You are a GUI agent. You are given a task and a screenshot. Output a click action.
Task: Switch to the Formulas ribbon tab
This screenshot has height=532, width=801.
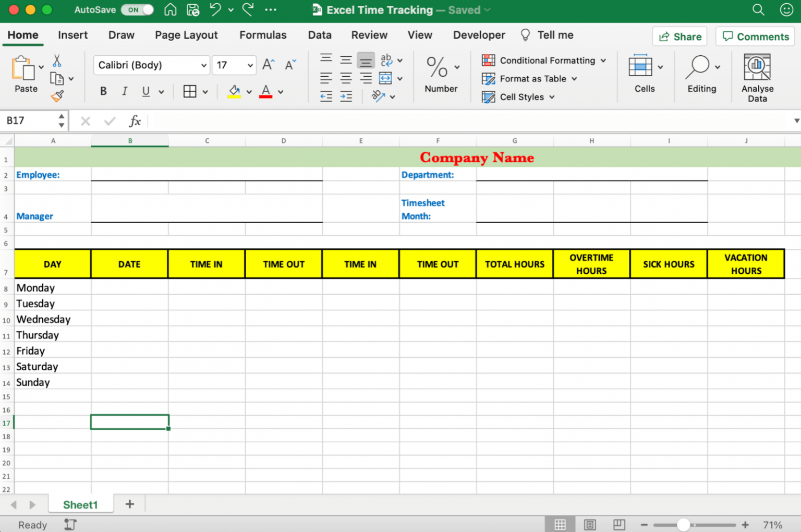[x=263, y=35]
